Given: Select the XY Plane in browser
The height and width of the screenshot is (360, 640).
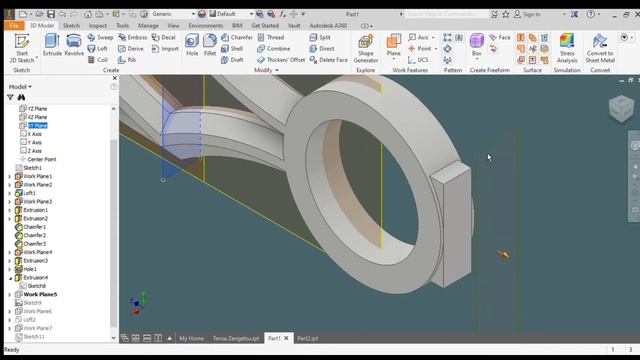Looking at the screenshot, I should pyautogui.click(x=34, y=125).
